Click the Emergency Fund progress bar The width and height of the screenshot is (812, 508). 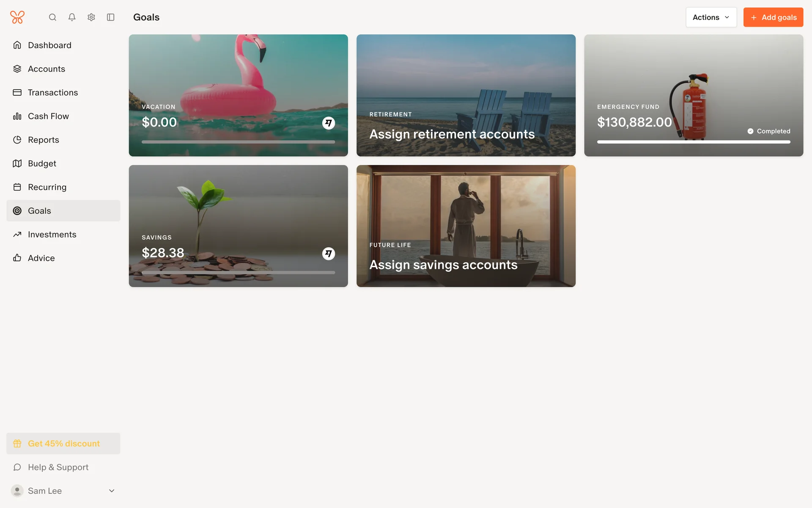click(x=694, y=142)
